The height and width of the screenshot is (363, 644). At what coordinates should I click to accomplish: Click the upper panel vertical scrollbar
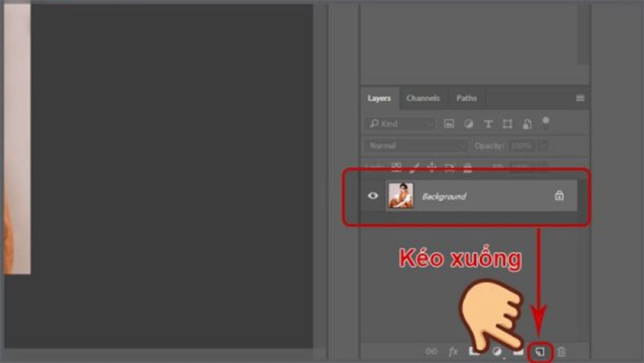pyautogui.click(x=583, y=34)
